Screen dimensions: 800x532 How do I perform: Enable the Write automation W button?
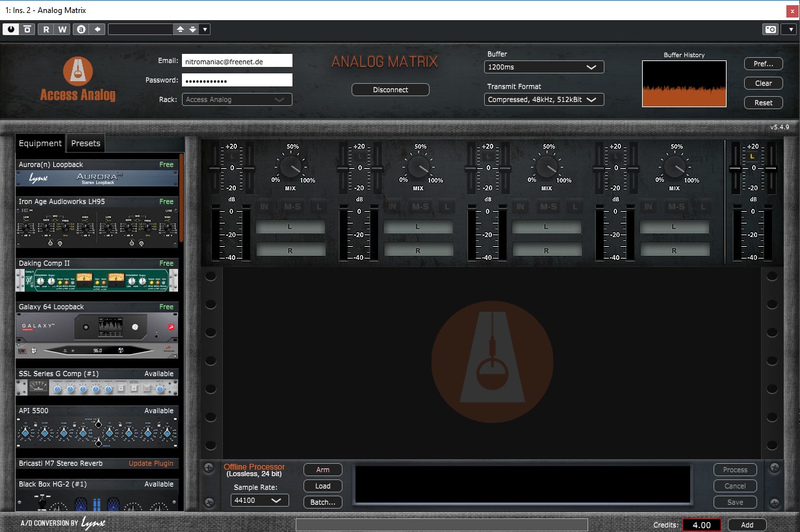[x=62, y=29]
